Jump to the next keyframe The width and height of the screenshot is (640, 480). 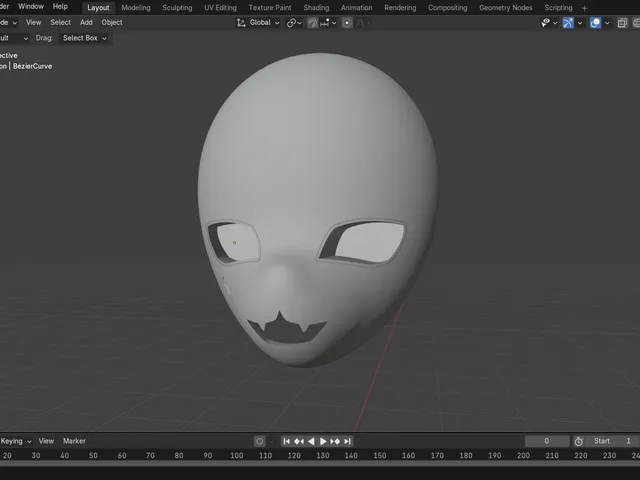[335, 441]
